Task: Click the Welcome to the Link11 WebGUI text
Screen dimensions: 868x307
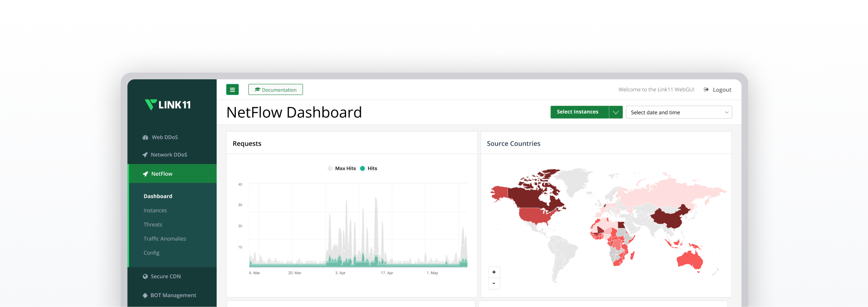Action: pyautogui.click(x=656, y=90)
